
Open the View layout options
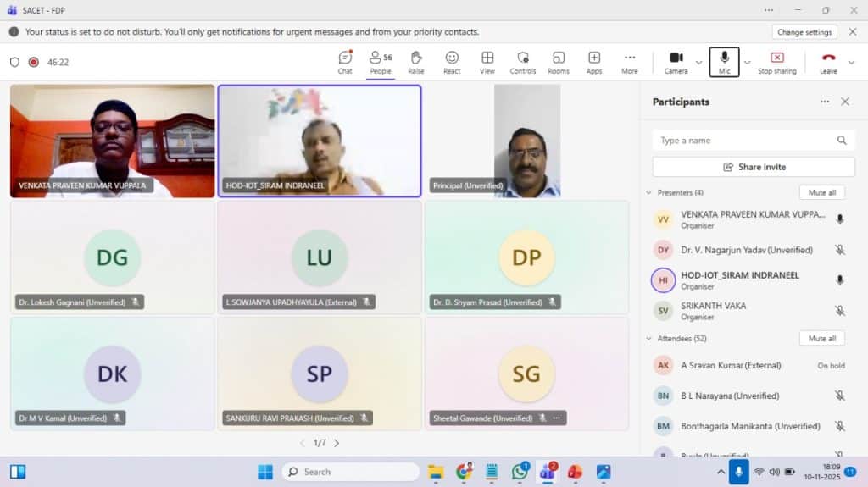point(487,62)
